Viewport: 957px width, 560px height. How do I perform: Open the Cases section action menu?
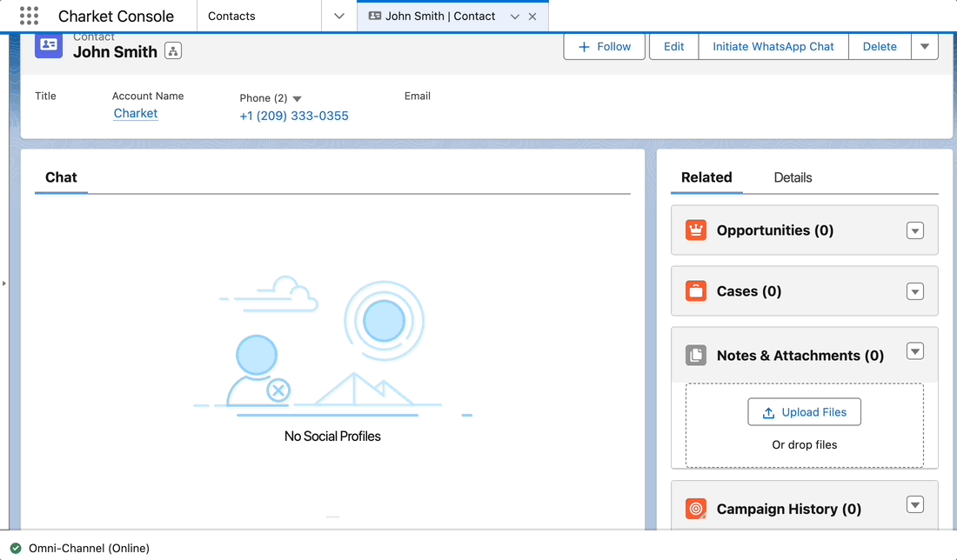coord(914,291)
